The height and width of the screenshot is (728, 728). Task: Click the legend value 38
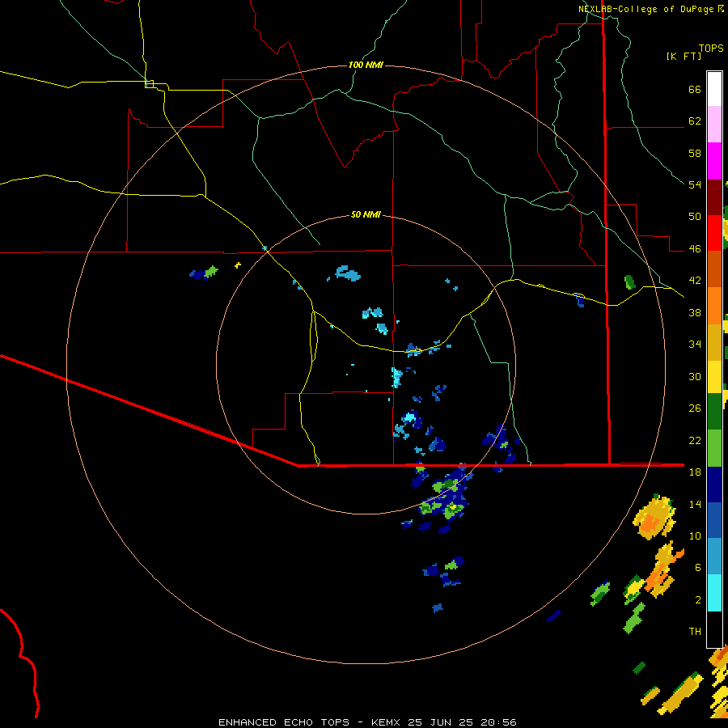pos(695,313)
